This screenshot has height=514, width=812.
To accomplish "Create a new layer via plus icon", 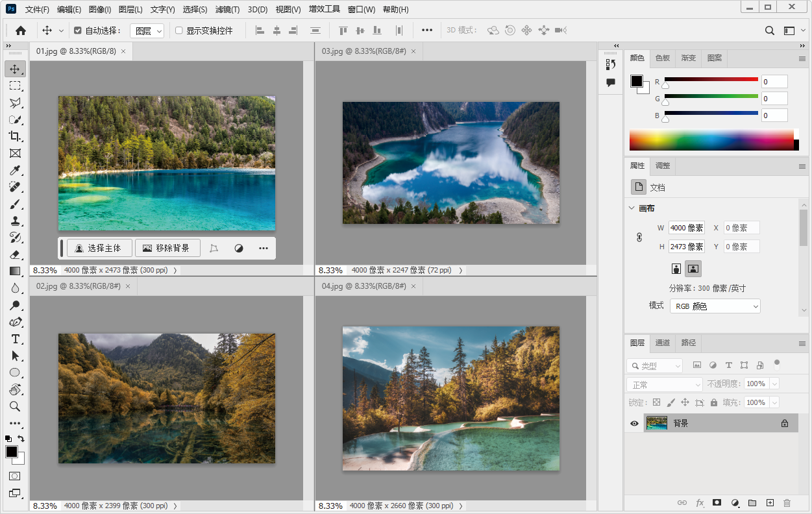I will [x=770, y=503].
